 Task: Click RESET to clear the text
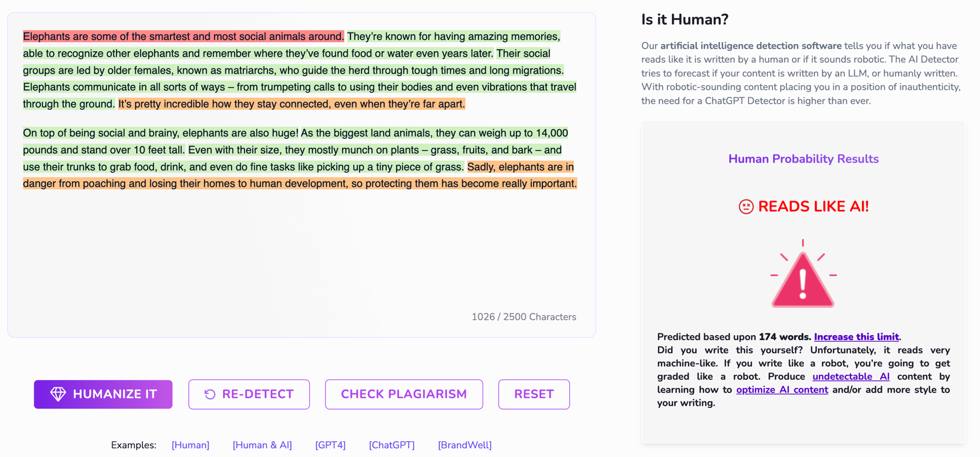click(534, 394)
